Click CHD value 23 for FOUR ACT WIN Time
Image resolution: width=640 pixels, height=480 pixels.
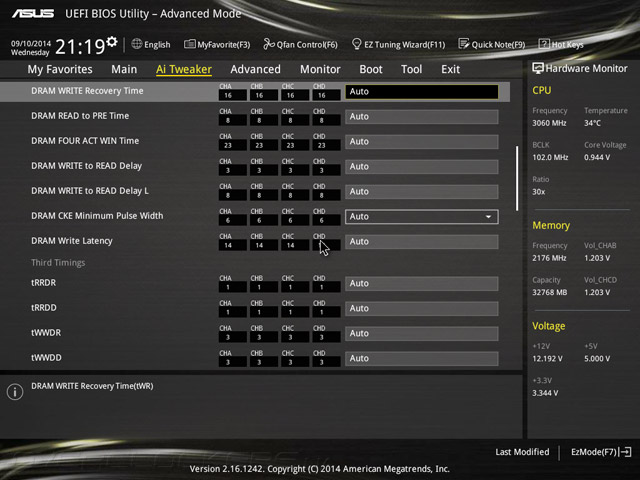pos(326,145)
